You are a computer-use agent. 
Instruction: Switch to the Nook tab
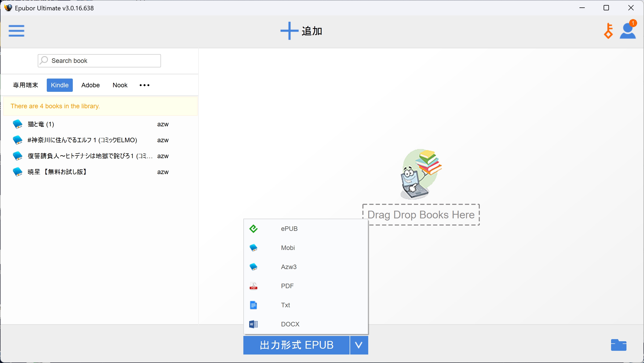(120, 85)
